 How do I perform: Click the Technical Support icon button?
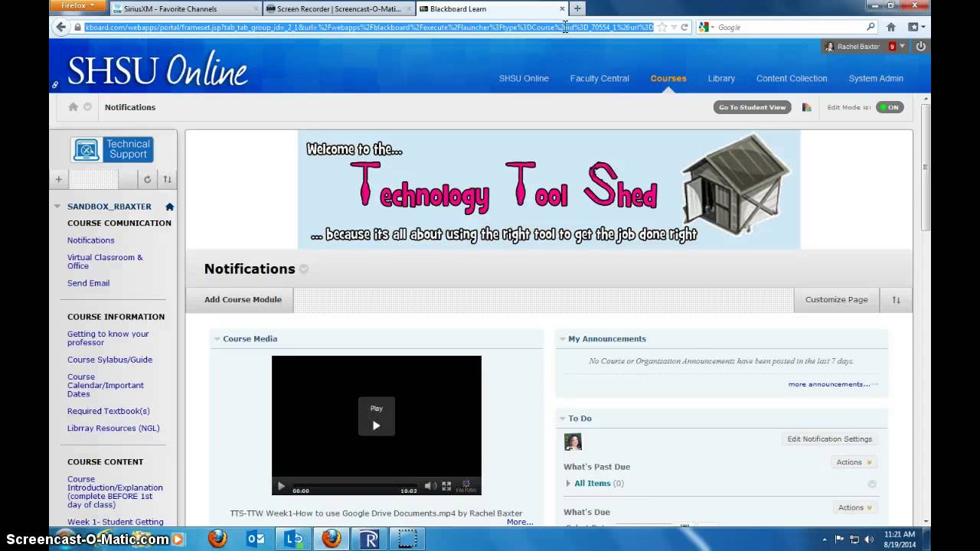(x=113, y=149)
